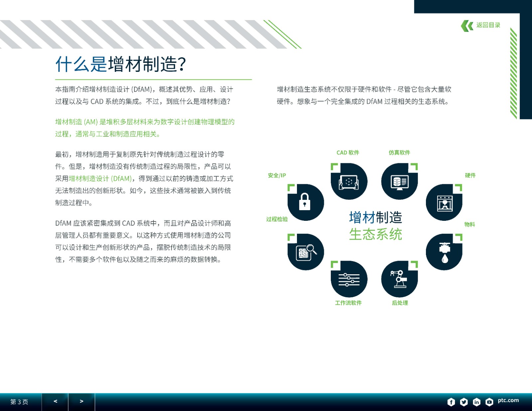532x411 pixels.
Task: Go to next page with > button
Action: [x=81, y=402]
